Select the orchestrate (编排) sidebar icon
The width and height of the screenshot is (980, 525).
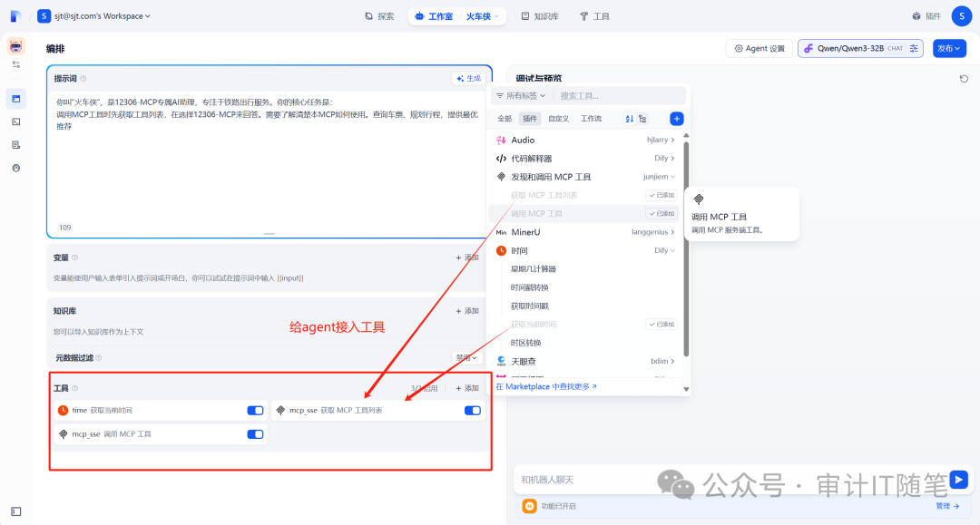click(x=16, y=99)
